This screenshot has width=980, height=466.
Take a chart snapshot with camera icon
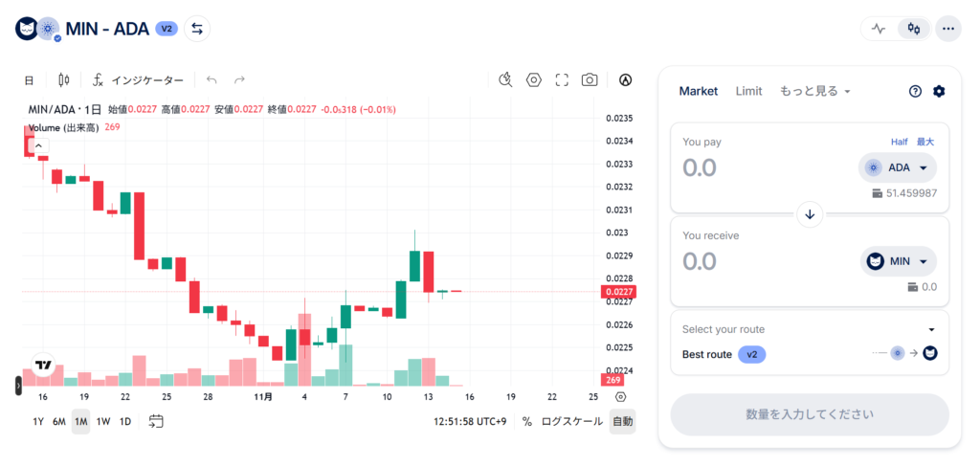coord(590,79)
